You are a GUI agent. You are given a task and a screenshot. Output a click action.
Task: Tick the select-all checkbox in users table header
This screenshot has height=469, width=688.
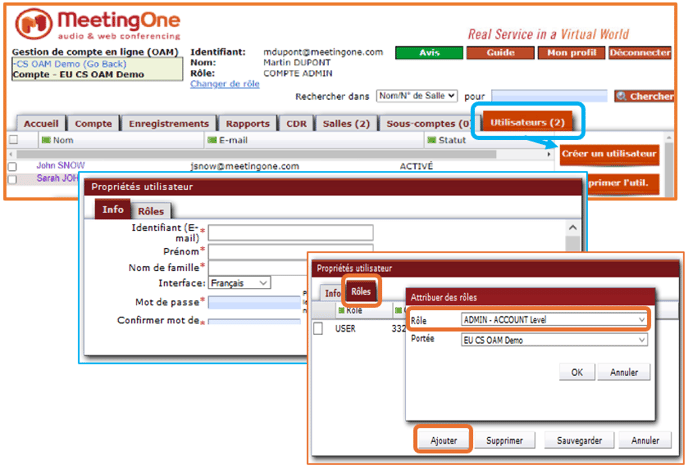tap(14, 140)
